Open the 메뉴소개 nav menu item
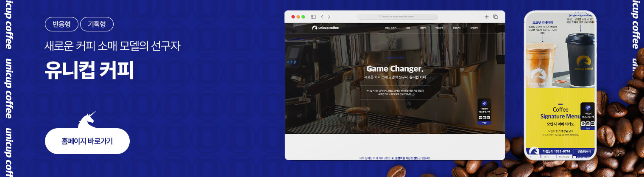 coord(439,28)
